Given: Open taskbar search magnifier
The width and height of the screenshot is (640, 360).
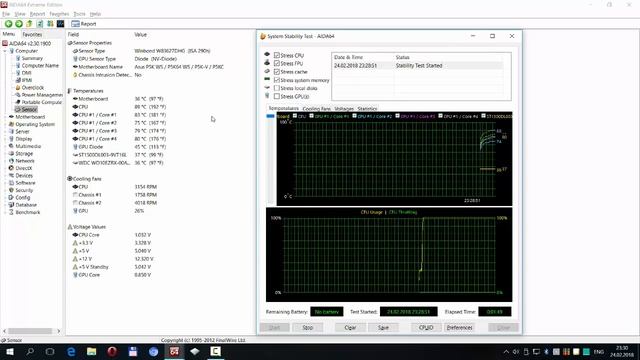Looking at the screenshot, I should point(30,351).
